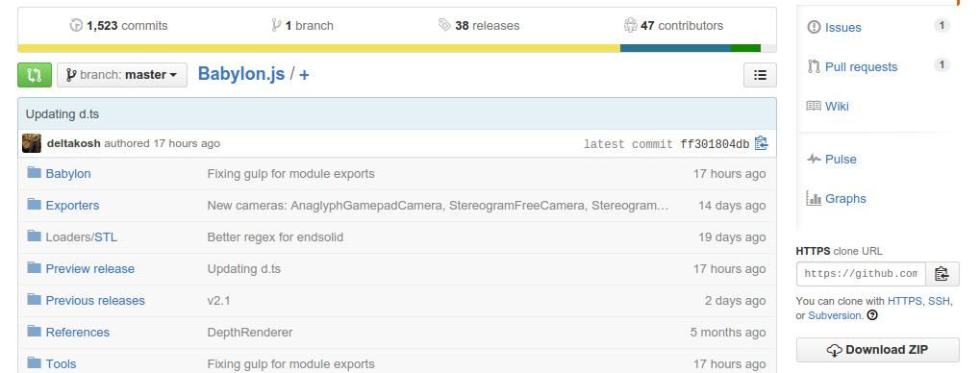Screen dimensions: 980x373
Task: Click the teal language bar segment
Action: coord(675,48)
